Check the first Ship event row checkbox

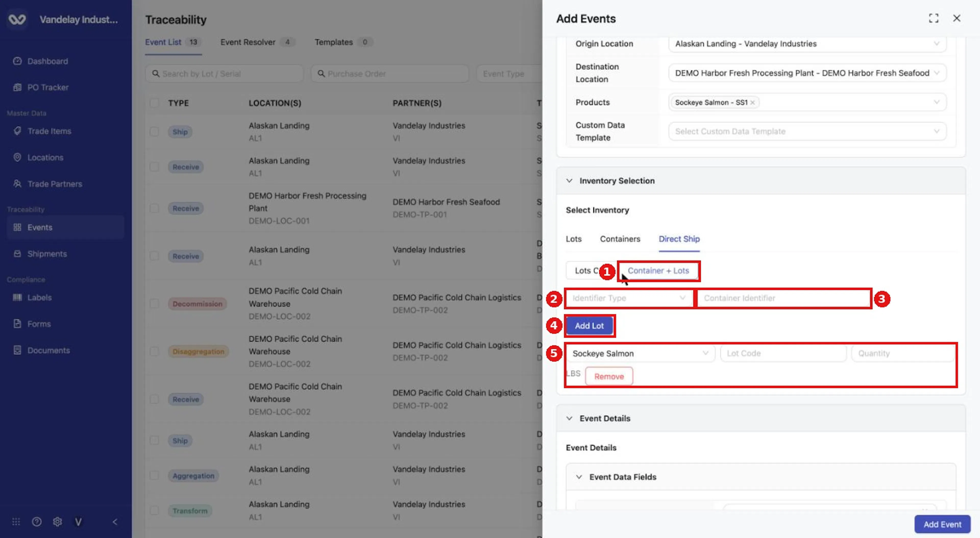click(x=154, y=132)
